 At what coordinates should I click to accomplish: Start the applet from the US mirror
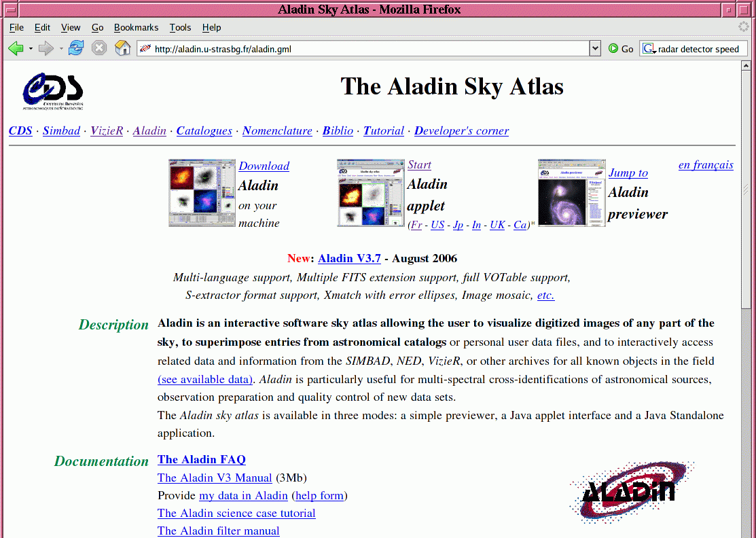(437, 225)
